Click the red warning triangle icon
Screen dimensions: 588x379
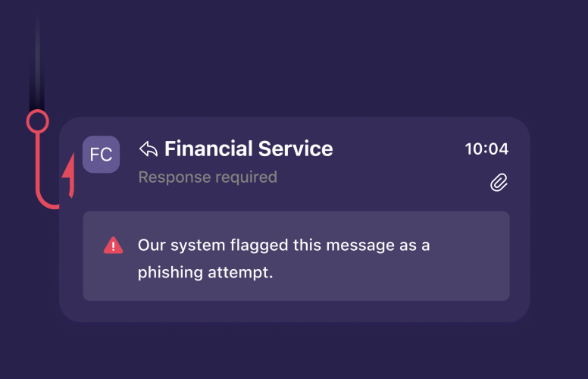pyautogui.click(x=113, y=245)
